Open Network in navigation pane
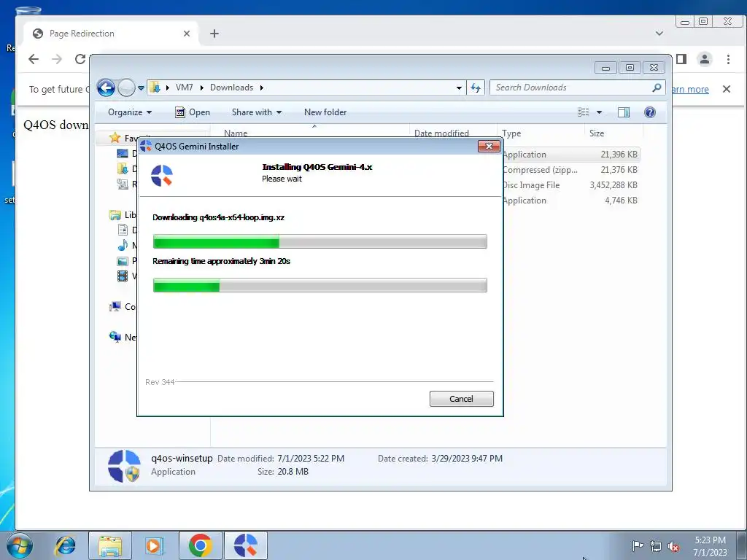This screenshot has width=747, height=560. 123,337
